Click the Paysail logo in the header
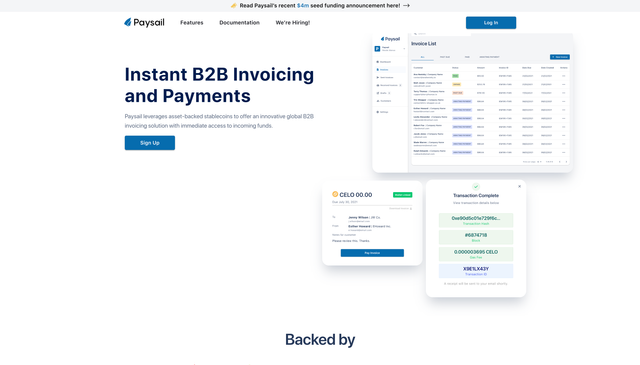Screen dimensions: 640x365 [x=144, y=22]
